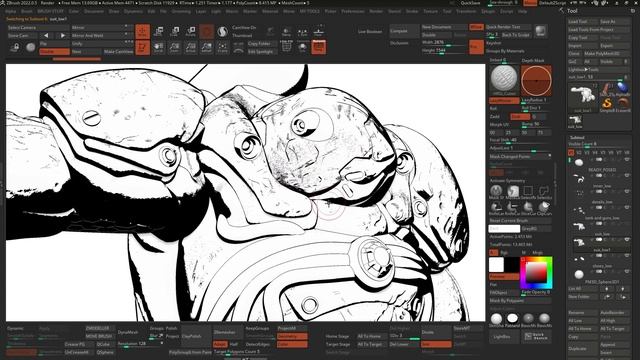Screen dimensions: 640x360
Task: Click the Line Fill PolyF icon
Action: point(287,47)
